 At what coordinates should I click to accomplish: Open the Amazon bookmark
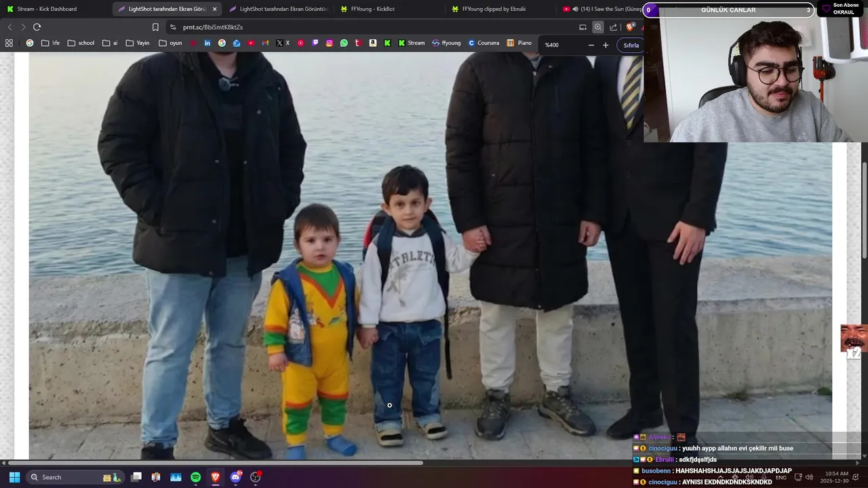tap(373, 43)
